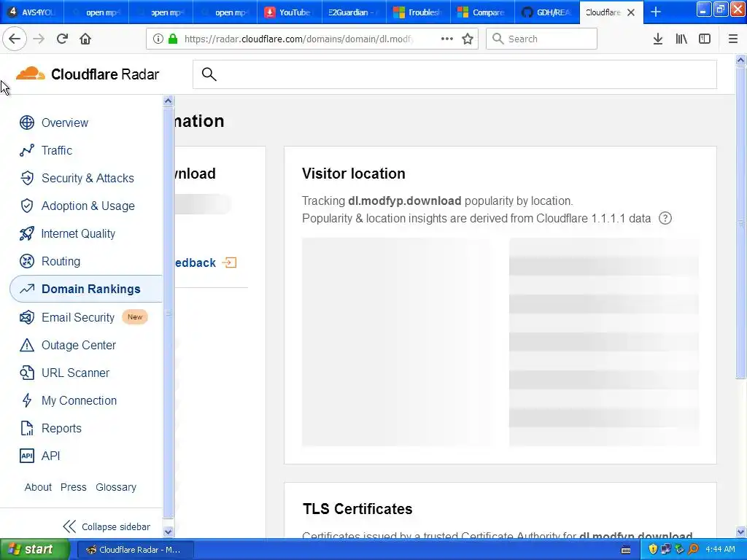Image resolution: width=747 pixels, height=560 pixels.
Task: Switch to the YouTube tab
Action: tap(289, 12)
